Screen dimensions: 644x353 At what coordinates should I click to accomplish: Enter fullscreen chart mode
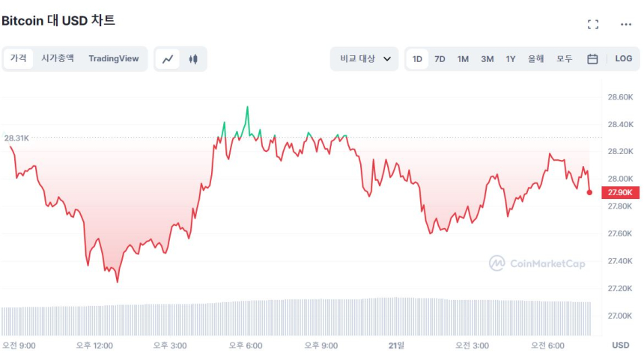(593, 25)
